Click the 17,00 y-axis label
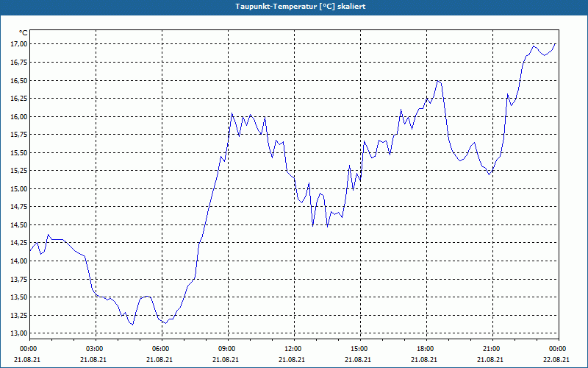Image resolution: width=588 pixels, height=368 pixels. click(x=19, y=44)
